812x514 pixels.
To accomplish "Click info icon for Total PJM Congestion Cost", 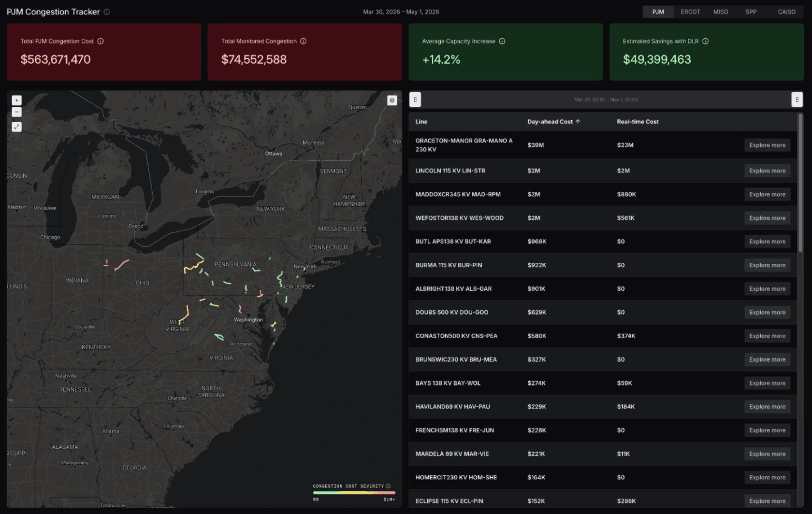I will pyautogui.click(x=101, y=41).
